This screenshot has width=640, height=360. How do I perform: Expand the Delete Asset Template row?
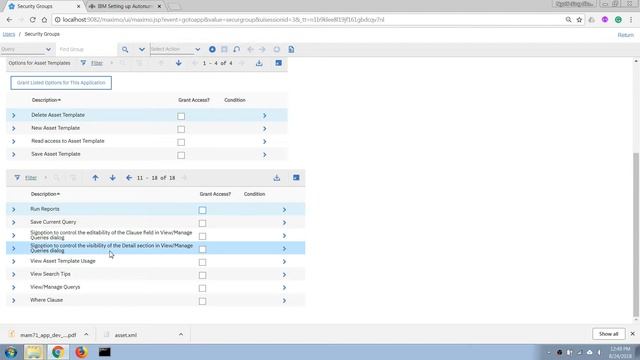13,116
